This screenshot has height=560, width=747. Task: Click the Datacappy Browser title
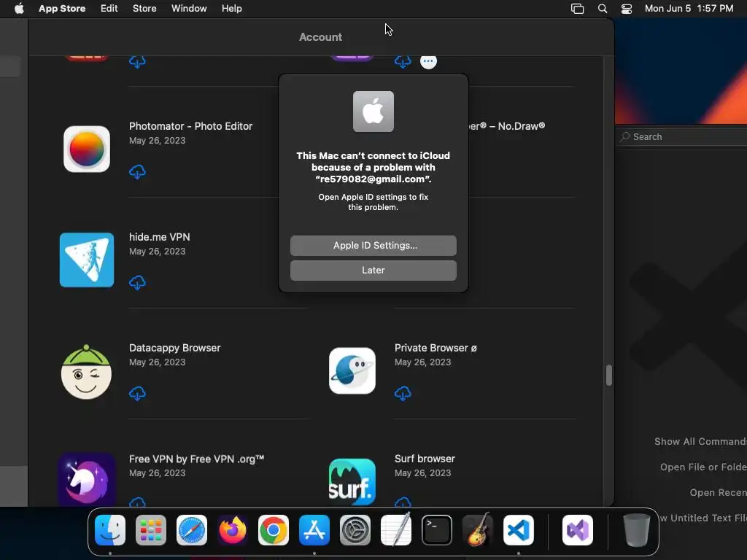pyautogui.click(x=175, y=348)
